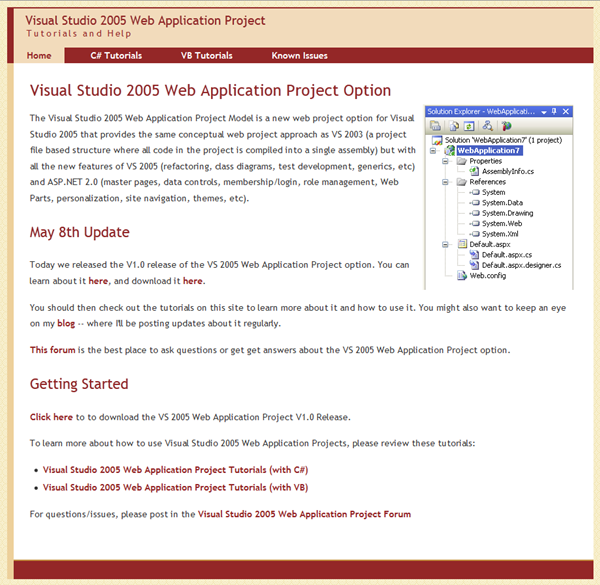
Task: Click the 'Tutorials and Help' subtitle
Action: 79,34
